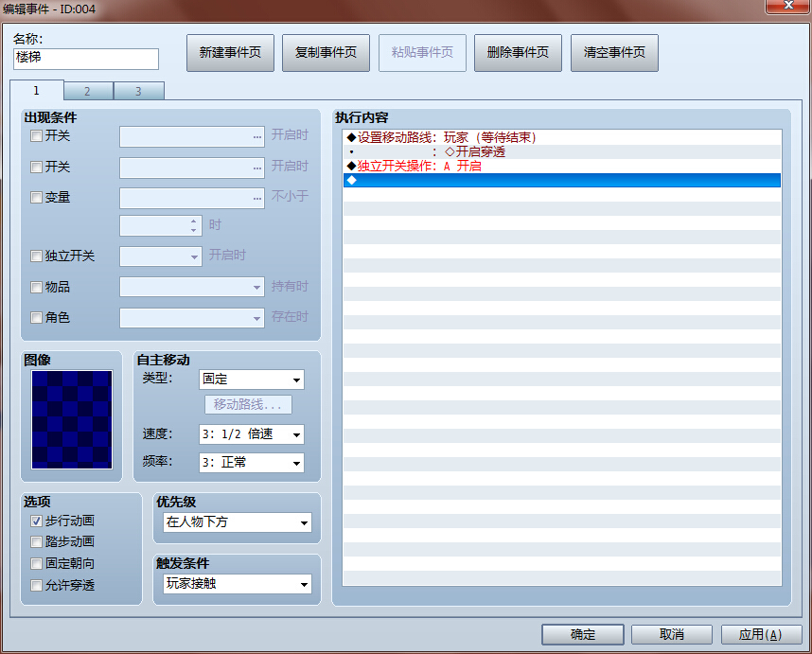The height and width of the screenshot is (654, 812).
Task: Select the blue checkered event image
Action: point(72,419)
